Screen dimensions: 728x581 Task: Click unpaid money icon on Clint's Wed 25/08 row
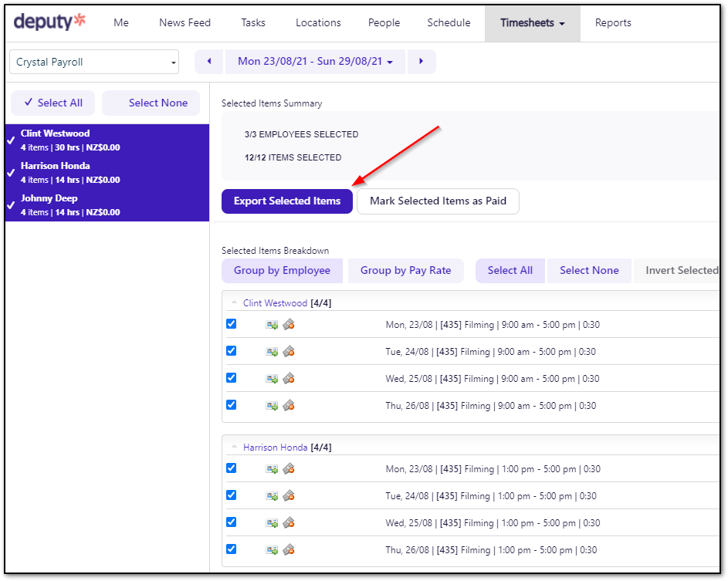click(289, 378)
